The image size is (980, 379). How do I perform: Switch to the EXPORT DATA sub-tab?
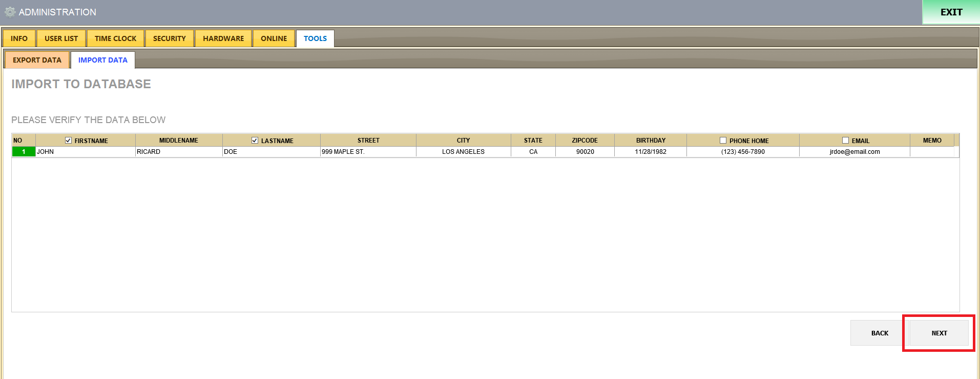coord(37,60)
